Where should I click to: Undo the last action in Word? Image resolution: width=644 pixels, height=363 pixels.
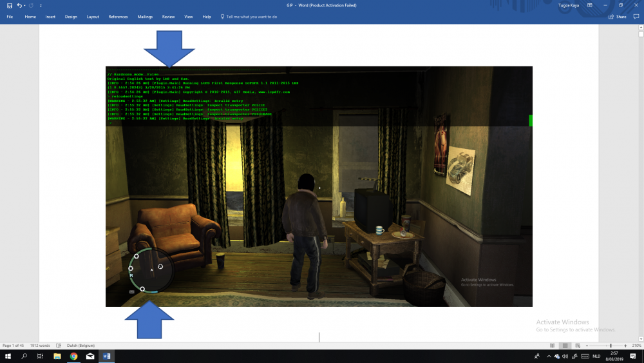[x=19, y=5]
